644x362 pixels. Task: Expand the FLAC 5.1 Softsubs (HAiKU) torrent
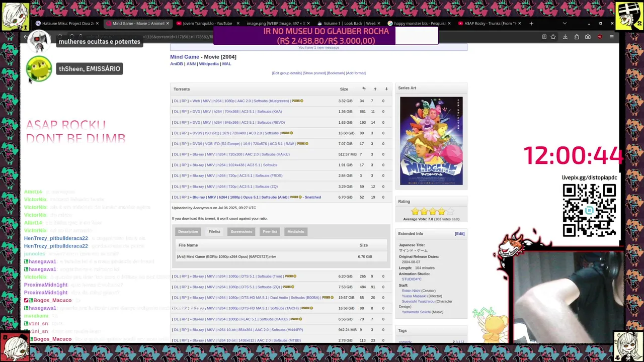coord(240,319)
